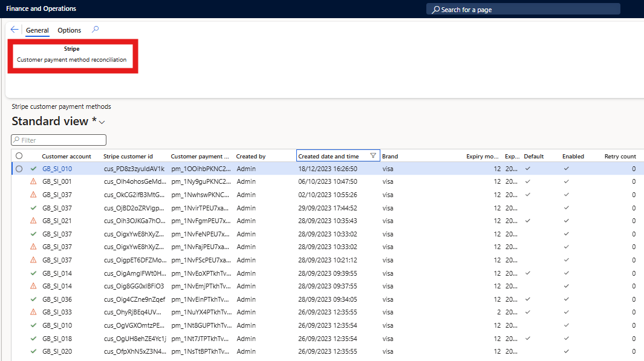Open Brand column header menu
The height and width of the screenshot is (361, 644).
(390, 156)
